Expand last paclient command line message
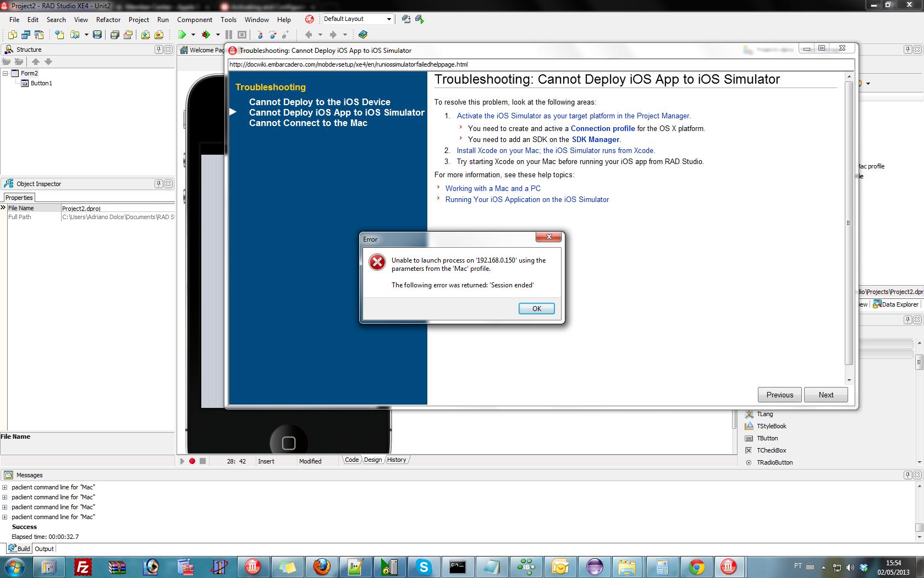This screenshot has width=924, height=578. coord(4,517)
